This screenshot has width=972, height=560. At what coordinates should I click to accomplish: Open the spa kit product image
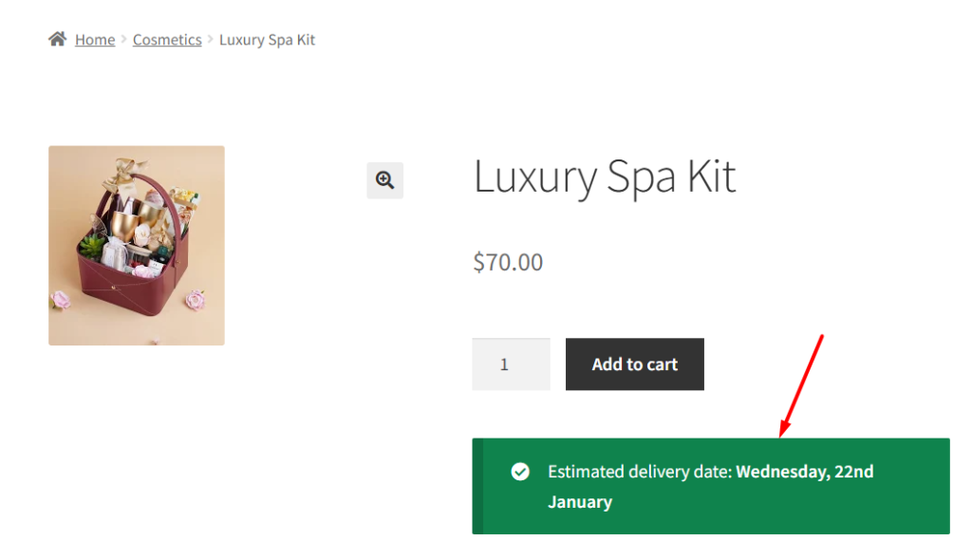pyautogui.click(x=137, y=245)
